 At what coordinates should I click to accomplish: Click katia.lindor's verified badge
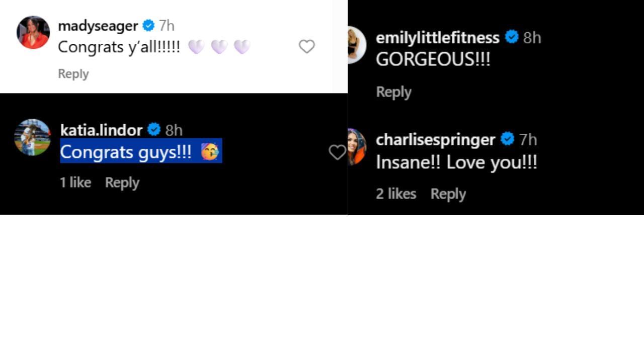tap(154, 130)
